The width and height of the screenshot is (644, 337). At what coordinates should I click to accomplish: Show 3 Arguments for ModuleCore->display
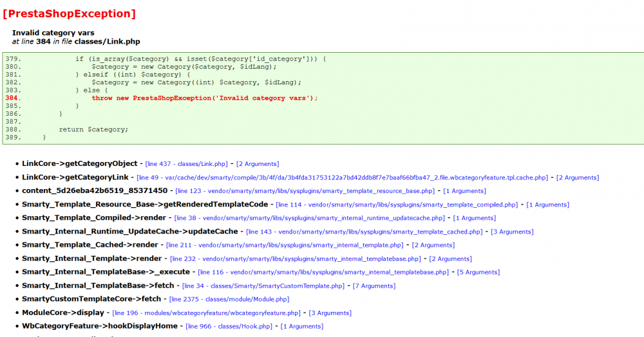tap(330, 313)
